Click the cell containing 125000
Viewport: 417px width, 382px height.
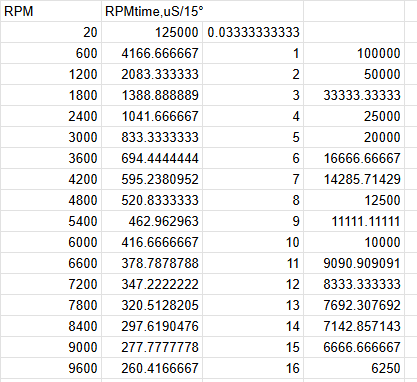[x=152, y=32]
